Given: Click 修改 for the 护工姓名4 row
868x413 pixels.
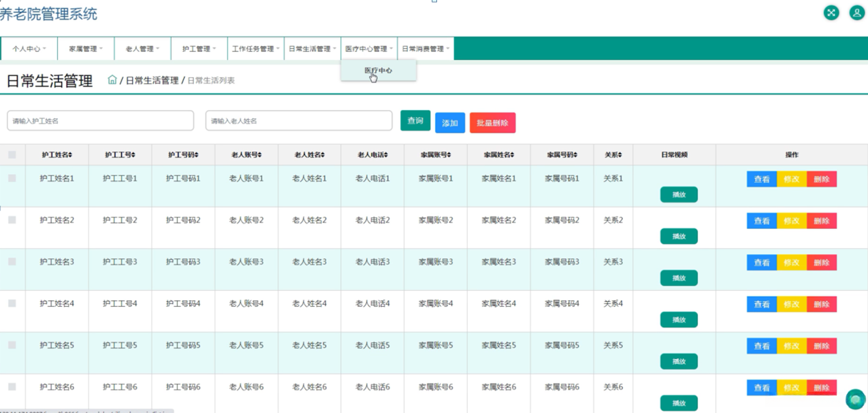Looking at the screenshot, I should point(792,304).
